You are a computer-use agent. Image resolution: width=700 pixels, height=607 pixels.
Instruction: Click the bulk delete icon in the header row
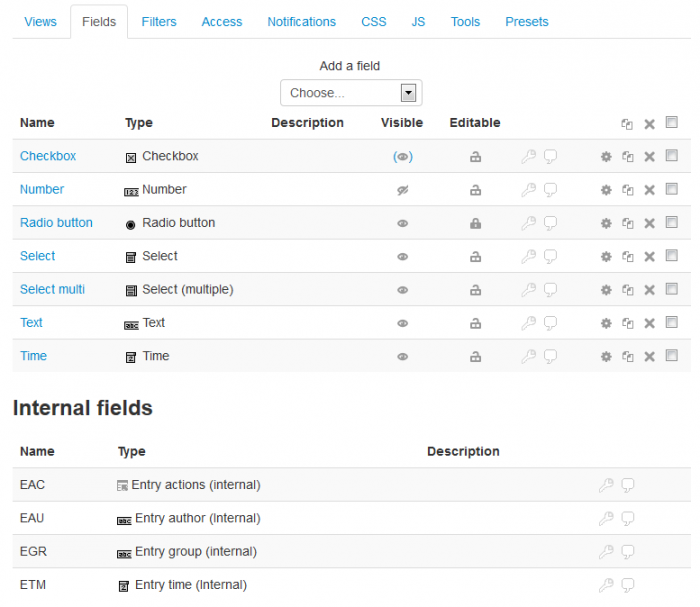point(649,124)
